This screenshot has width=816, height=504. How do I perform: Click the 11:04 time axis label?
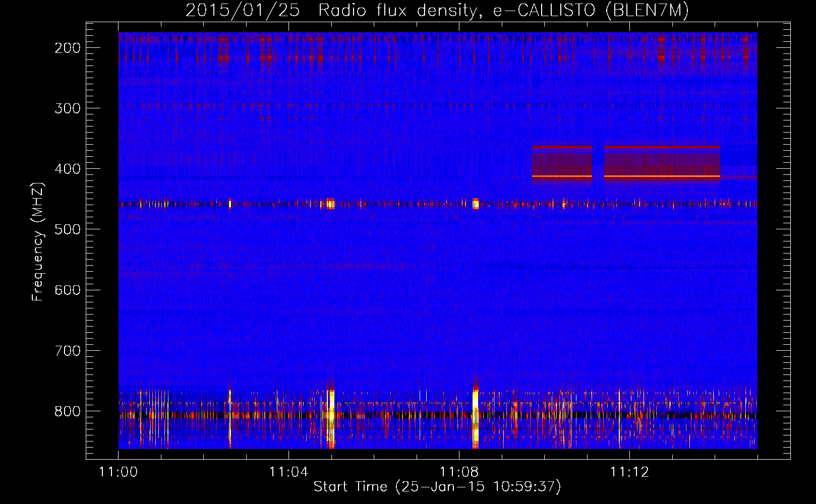pos(288,472)
